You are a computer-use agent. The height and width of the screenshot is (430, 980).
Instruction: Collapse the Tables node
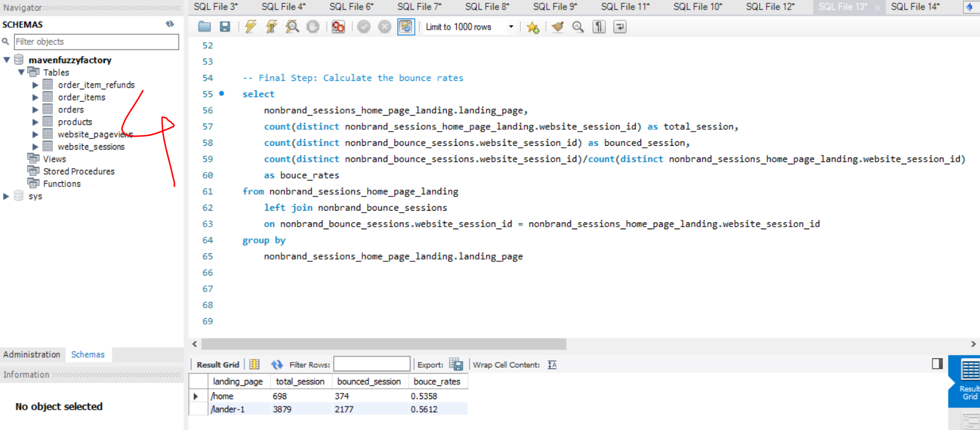(21, 72)
